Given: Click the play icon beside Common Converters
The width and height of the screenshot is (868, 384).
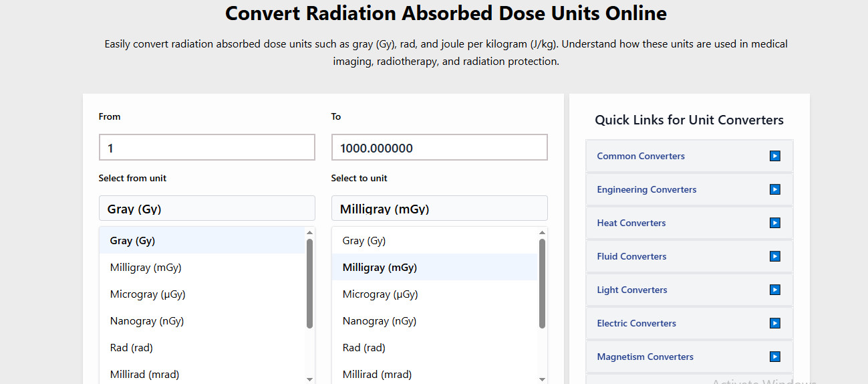Looking at the screenshot, I should [x=774, y=156].
